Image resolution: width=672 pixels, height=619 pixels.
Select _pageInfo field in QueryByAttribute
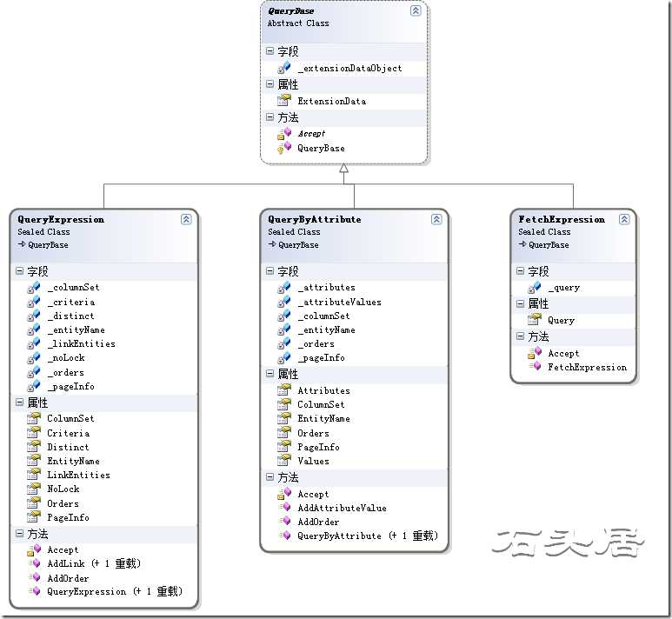tap(322, 357)
